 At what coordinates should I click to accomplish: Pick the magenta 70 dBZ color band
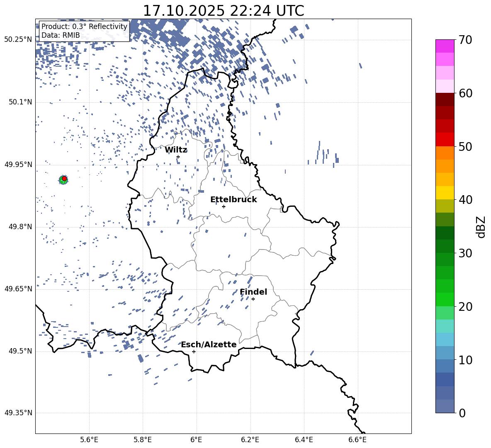pyautogui.click(x=445, y=46)
